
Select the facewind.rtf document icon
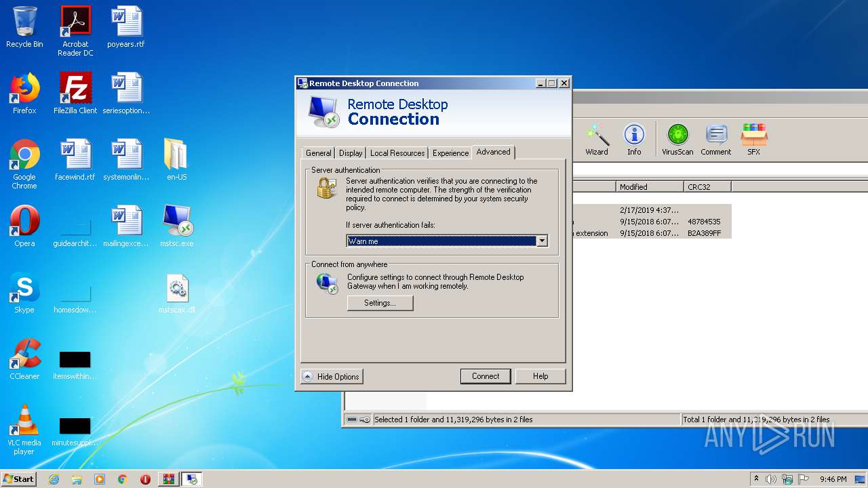pos(75,160)
